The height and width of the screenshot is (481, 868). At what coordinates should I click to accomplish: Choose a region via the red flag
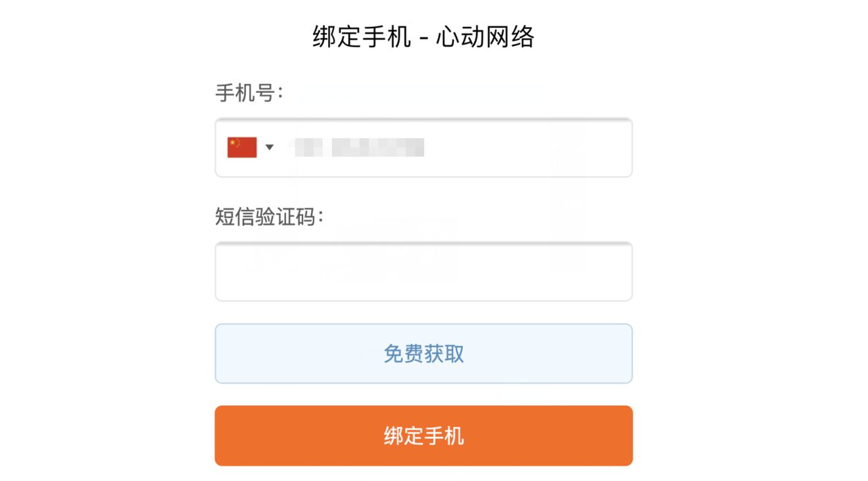click(242, 147)
